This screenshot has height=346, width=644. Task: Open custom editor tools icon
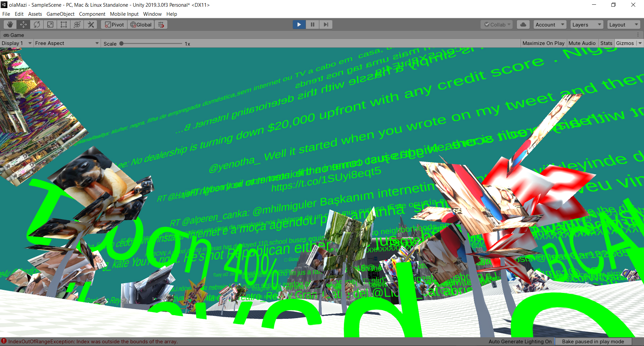pos(91,24)
